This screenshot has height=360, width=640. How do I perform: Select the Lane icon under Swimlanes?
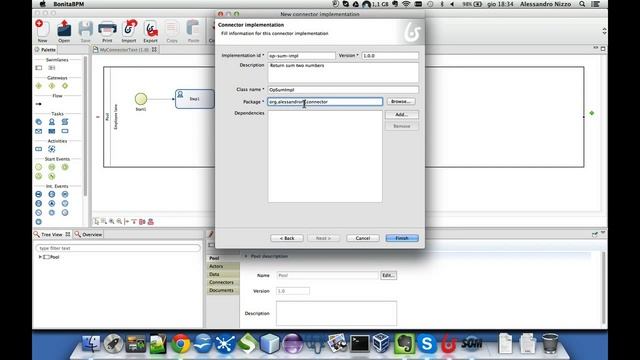52,68
